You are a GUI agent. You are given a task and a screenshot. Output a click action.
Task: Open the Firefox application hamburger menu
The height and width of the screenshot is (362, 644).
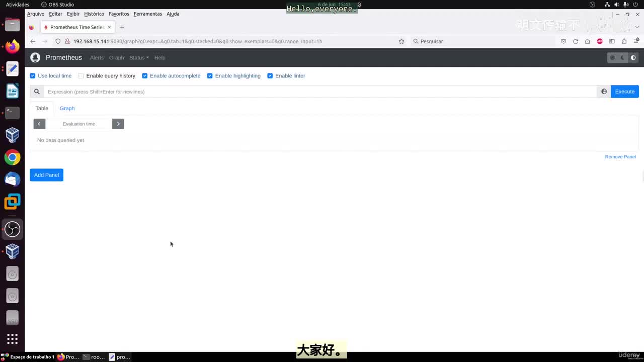[637, 41]
